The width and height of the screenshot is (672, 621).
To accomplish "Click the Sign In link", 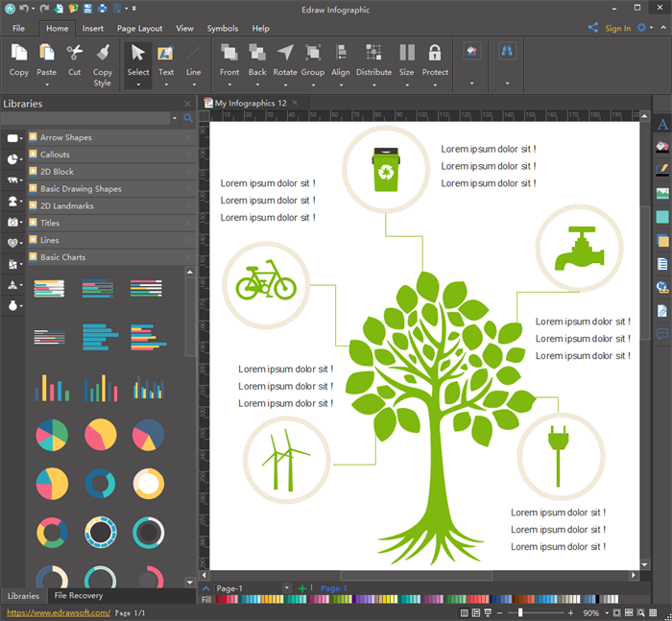I will 617,29.
